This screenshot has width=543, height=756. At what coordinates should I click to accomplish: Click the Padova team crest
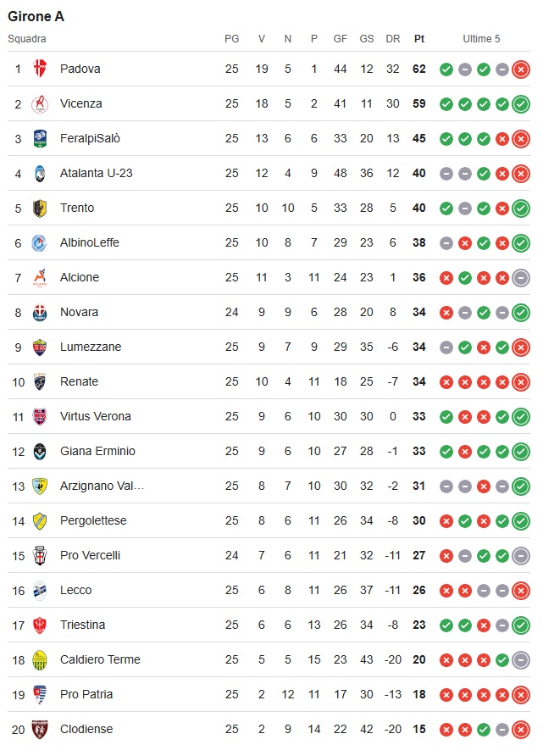(40, 69)
